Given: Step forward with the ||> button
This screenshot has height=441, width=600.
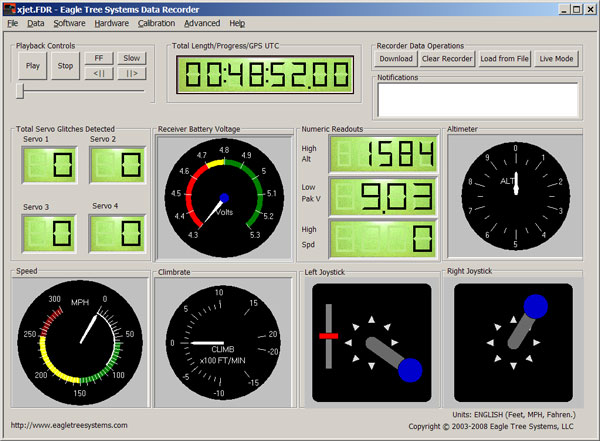Looking at the screenshot, I should pos(132,73).
